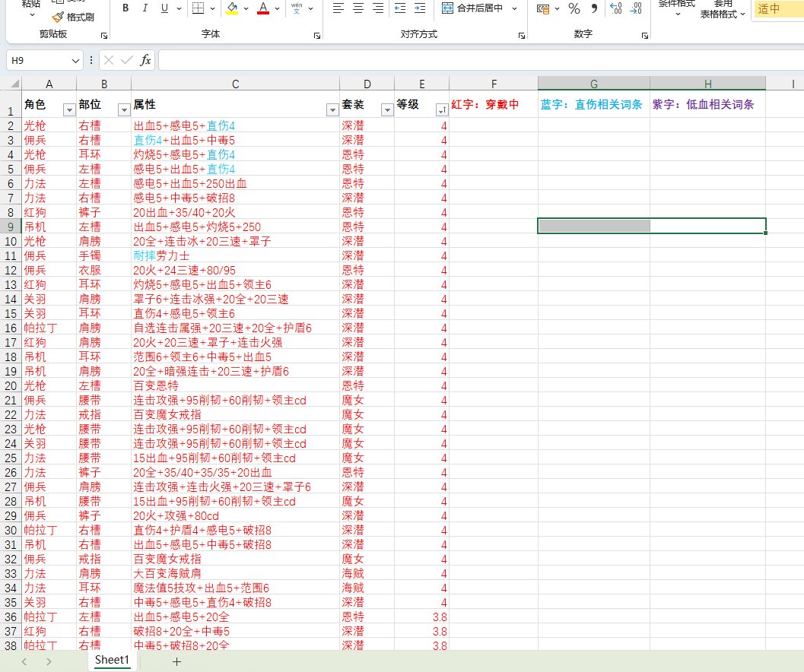This screenshot has height=672, width=804.
Task: Add a new sheet with plus button
Action: click(x=176, y=661)
